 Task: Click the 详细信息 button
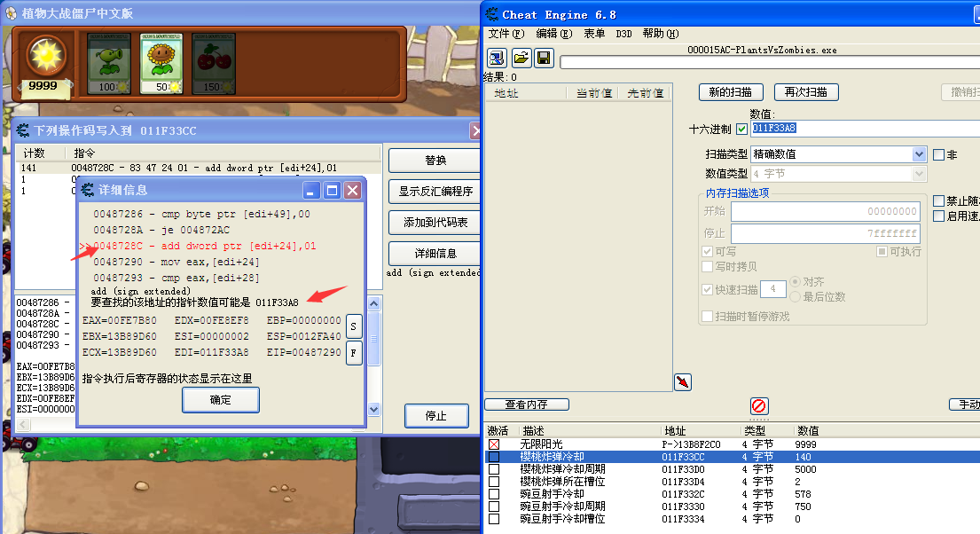pos(435,254)
